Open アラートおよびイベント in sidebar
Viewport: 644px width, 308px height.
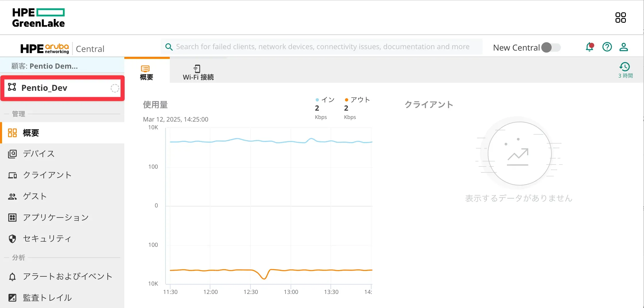[x=68, y=276]
